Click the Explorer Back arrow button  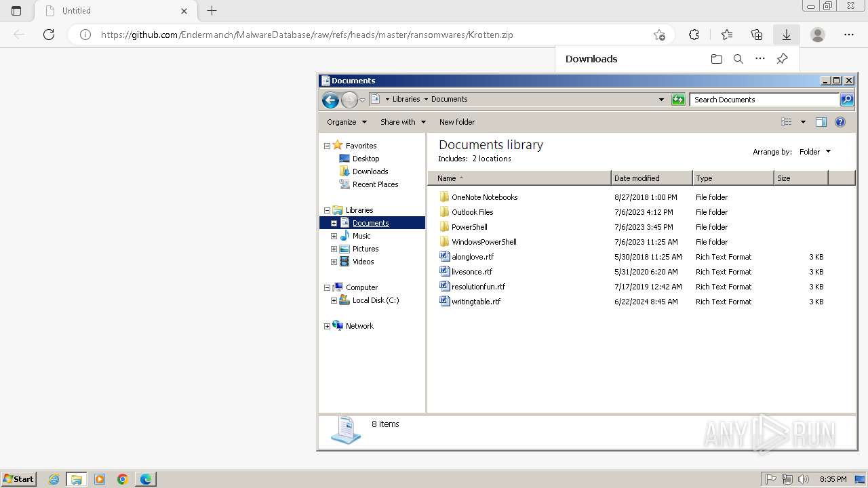pyautogui.click(x=330, y=100)
